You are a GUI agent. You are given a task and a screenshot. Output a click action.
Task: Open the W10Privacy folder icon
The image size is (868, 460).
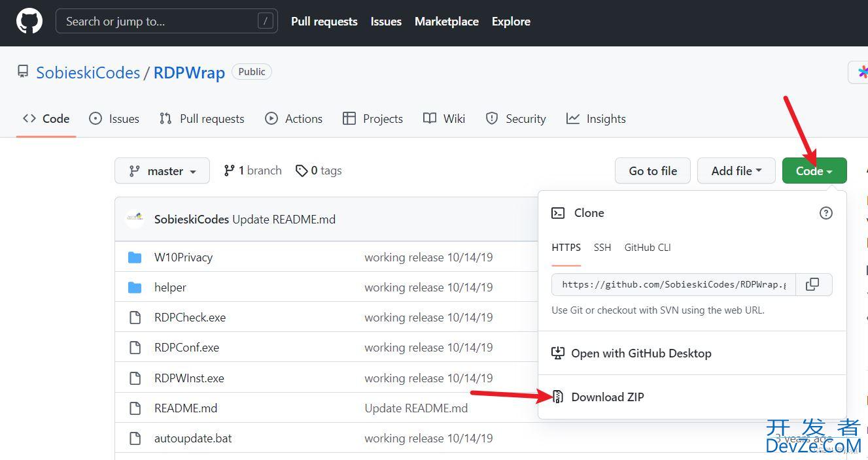click(x=135, y=257)
